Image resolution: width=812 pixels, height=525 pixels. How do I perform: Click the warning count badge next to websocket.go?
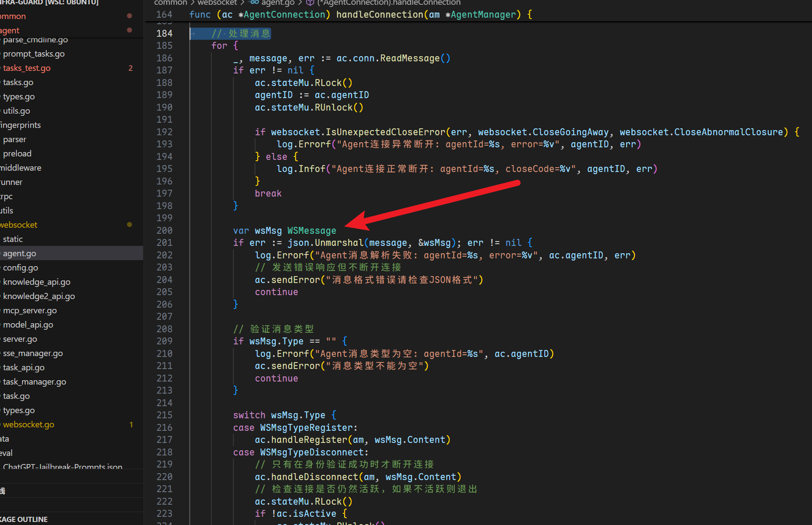[131, 425]
